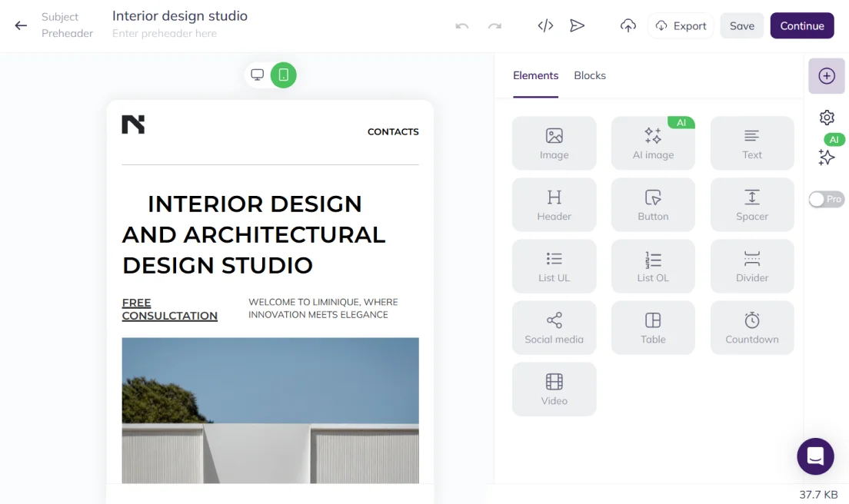Click the Save button
Screen dimensions: 849x504
pyautogui.click(x=742, y=25)
